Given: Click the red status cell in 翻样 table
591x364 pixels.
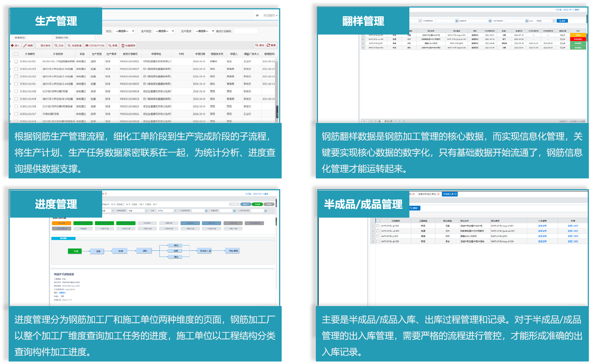Looking at the screenshot, I should 578,39.
